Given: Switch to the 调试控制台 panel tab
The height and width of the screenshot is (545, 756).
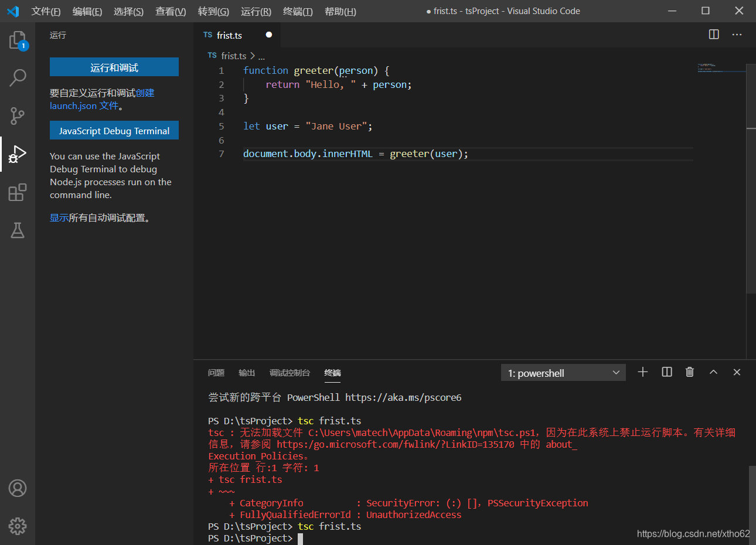Looking at the screenshot, I should point(290,373).
